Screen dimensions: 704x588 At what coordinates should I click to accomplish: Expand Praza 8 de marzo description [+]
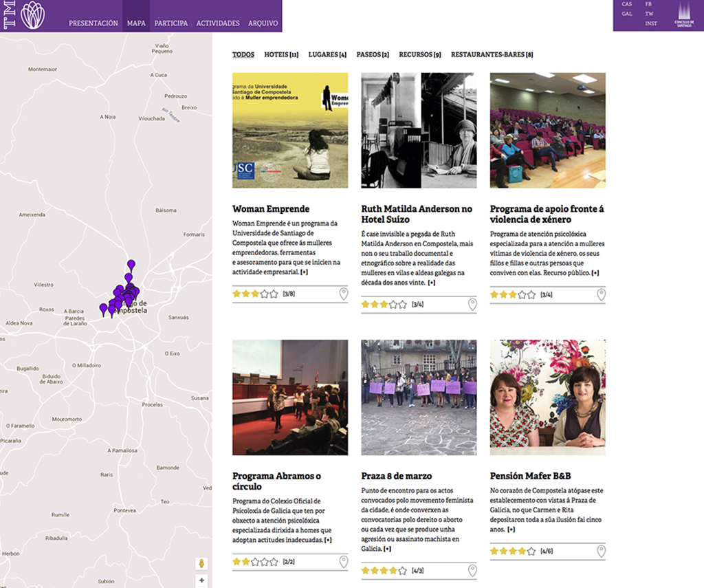pos(388,549)
